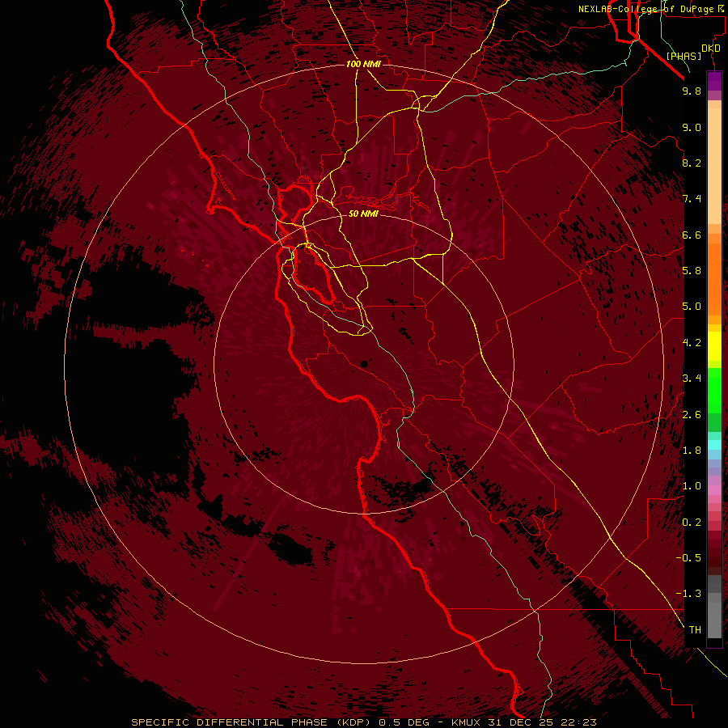Click the TH label on the color scale
The width and height of the screenshot is (728, 728).
[695, 630]
